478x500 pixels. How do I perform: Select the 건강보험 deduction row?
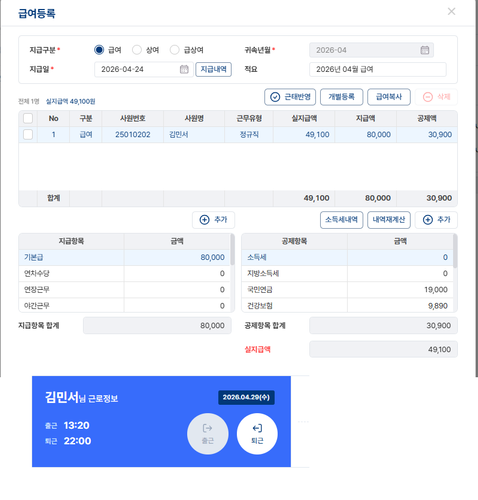click(x=347, y=305)
